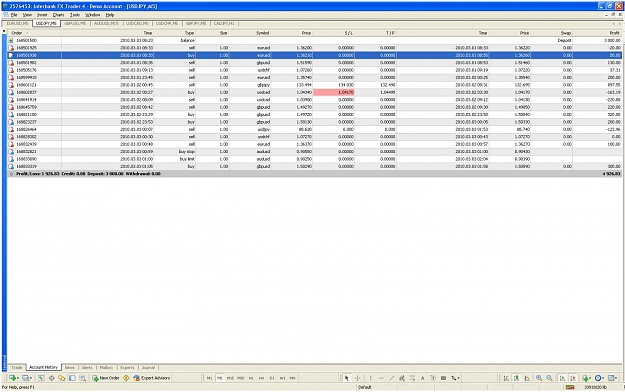Select the Text Label tool
The image size is (625, 392).
coord(433,378)
